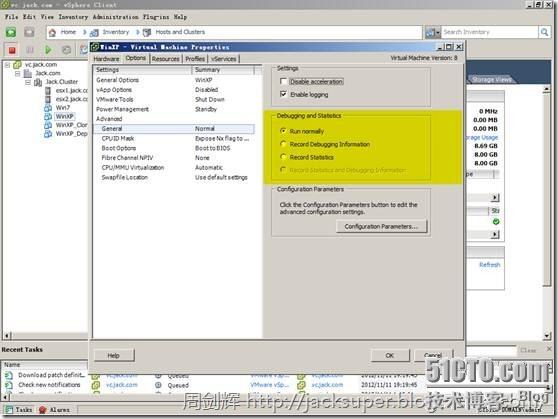This screenshot has height=419, width=558.
Task: Open the Plug-ins menu
Action: click(x=156, y=17)
